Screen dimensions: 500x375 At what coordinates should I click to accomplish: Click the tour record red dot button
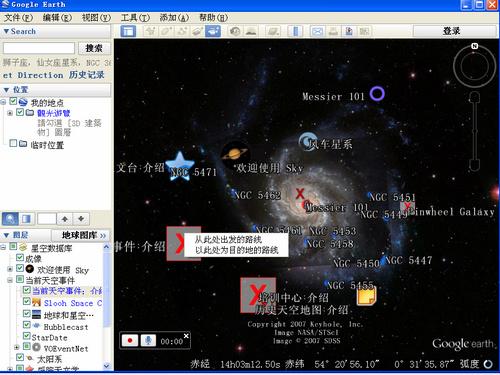tap(130, 341)
